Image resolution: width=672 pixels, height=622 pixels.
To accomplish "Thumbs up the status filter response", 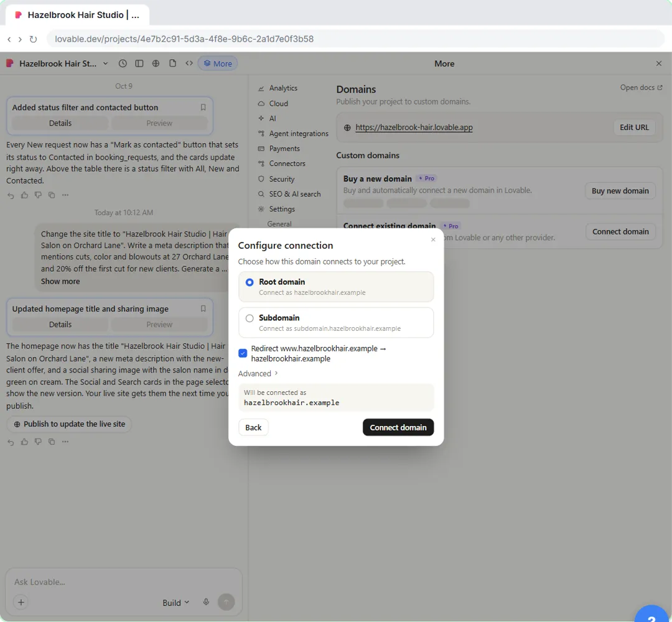I will click(x=24, y=195).
